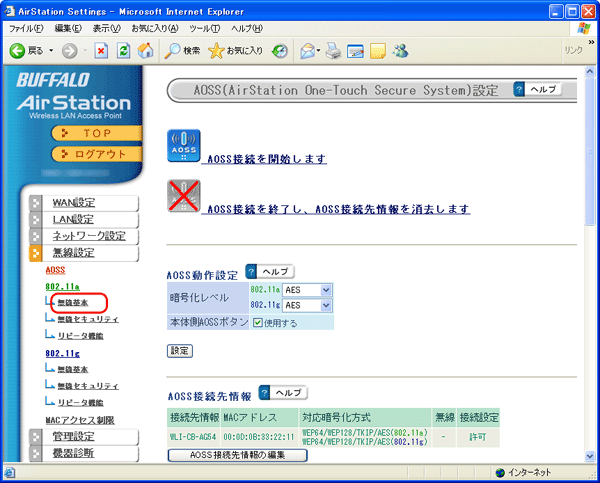The width and height of the screenshot is (600, 483).
Task: Click the browser Refresh icon
Action: point(124,50)
